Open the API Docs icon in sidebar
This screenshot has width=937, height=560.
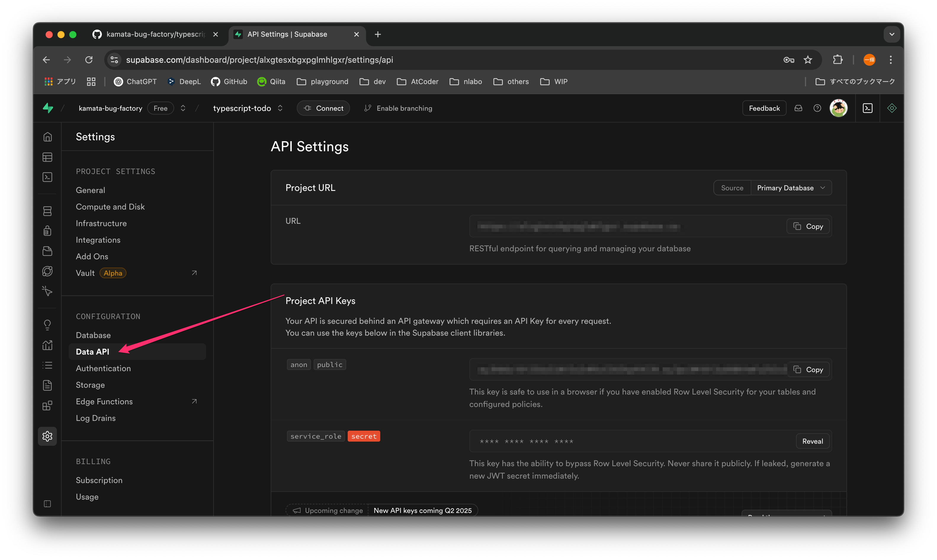[48, 385]
